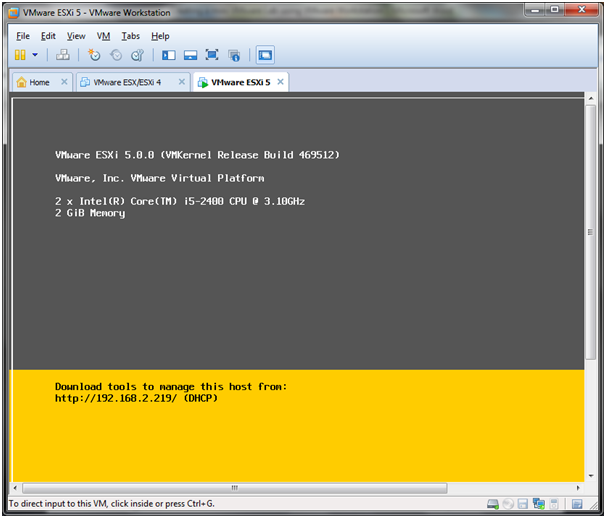
Task: Click the Unity mode toolbar icon
Action: pyautogui.click(x=234, y=56)
